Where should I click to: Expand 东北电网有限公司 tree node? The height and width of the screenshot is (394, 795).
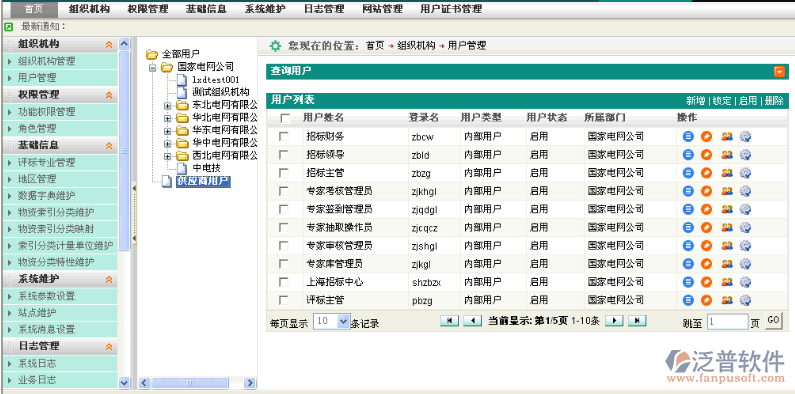coord(167,106)
